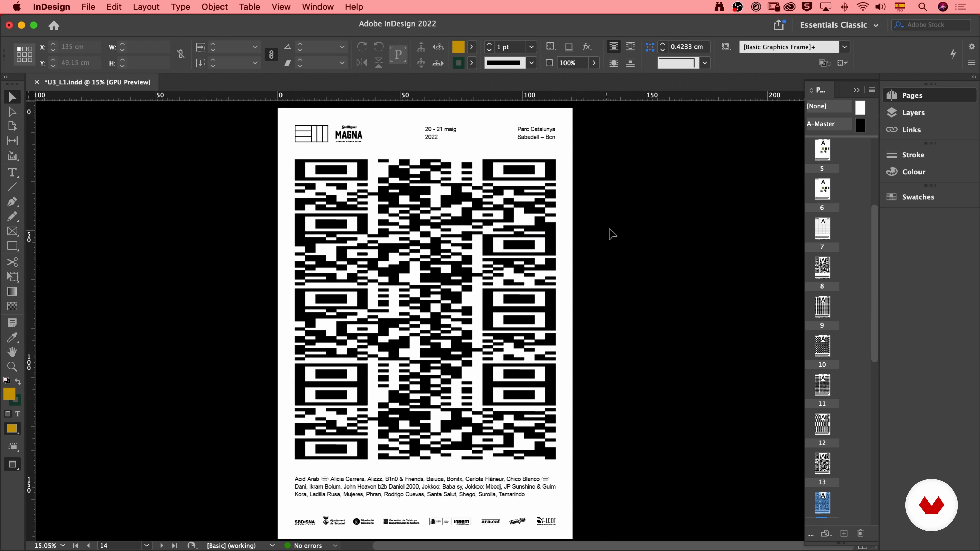This screenshot has width=980, height=551.
Task: Choose the Free Transform tool
Action: [12, 277]
